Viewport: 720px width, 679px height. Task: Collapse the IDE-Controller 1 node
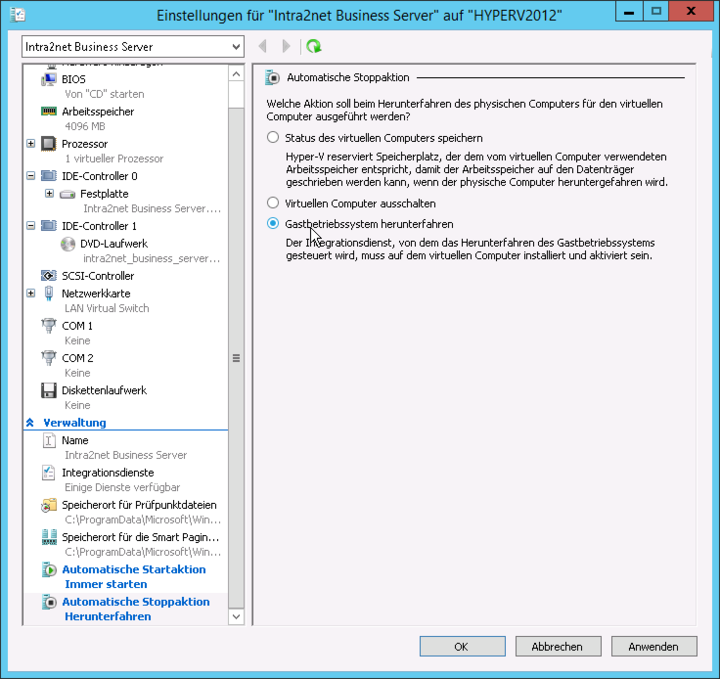coord(31,226)
